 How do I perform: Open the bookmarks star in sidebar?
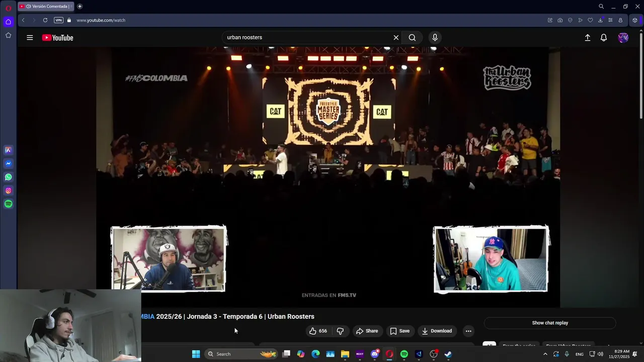click(8, 35)
